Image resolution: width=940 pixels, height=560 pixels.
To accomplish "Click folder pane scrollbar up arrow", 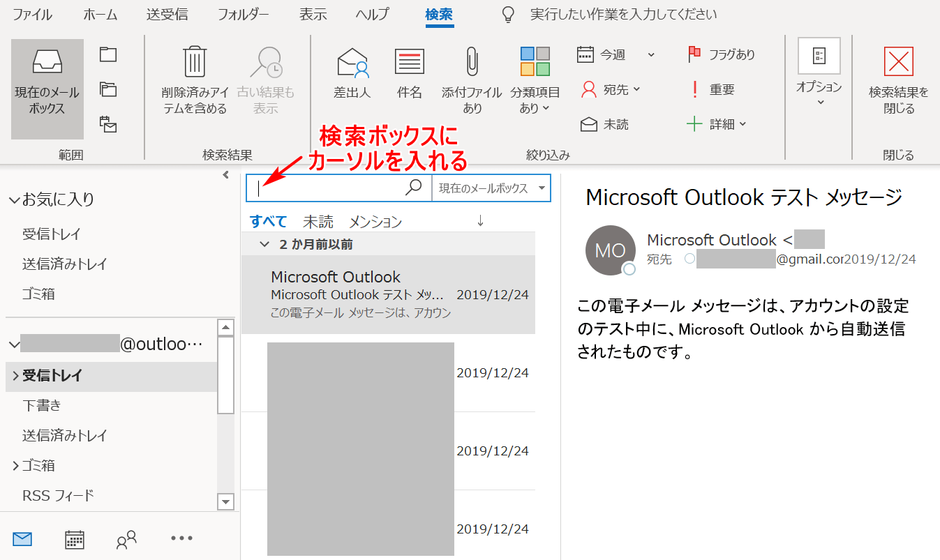I will [x=225, y=327].
